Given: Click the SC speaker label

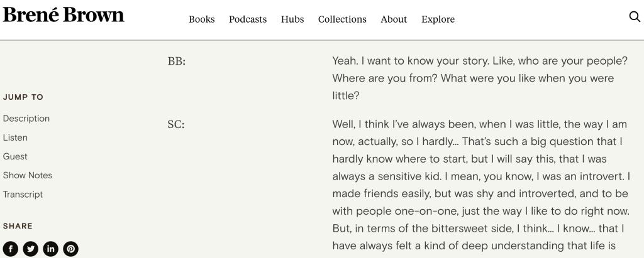Looking at the screenshot, I should tap(176, 124).
